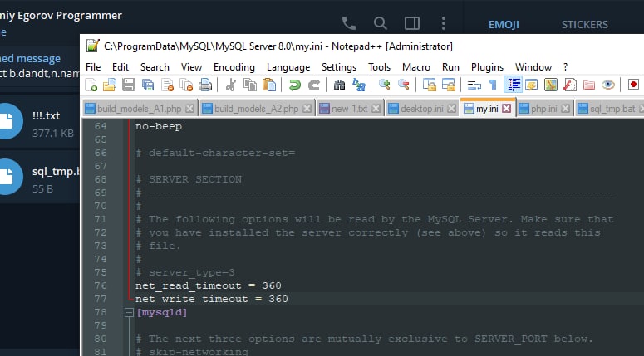Start macro recording with red dot
644x356 pixels.
pyautogui.click(x=633, y=85)
